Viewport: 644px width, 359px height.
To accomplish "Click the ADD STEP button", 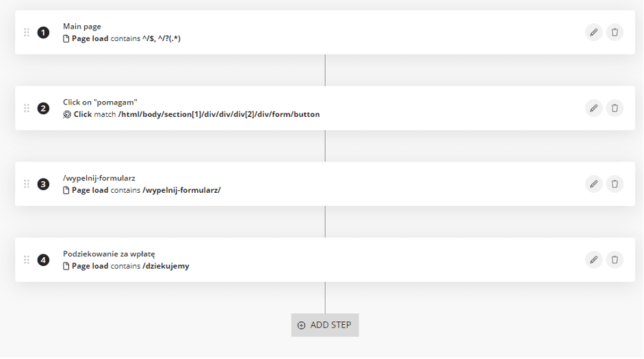I will pyautogui.click(x=325, y=325).
